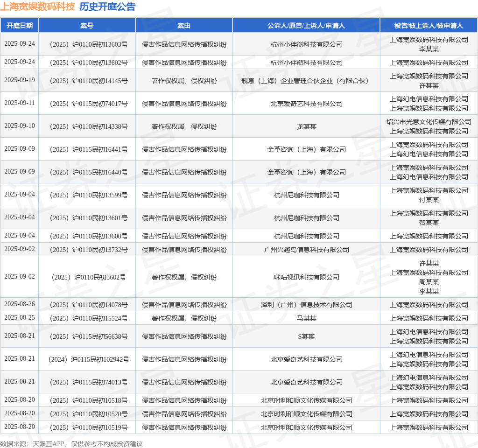
Task: Click the 被告/被上诉人/被申请人 header
Action: click(x=429, y=26)
